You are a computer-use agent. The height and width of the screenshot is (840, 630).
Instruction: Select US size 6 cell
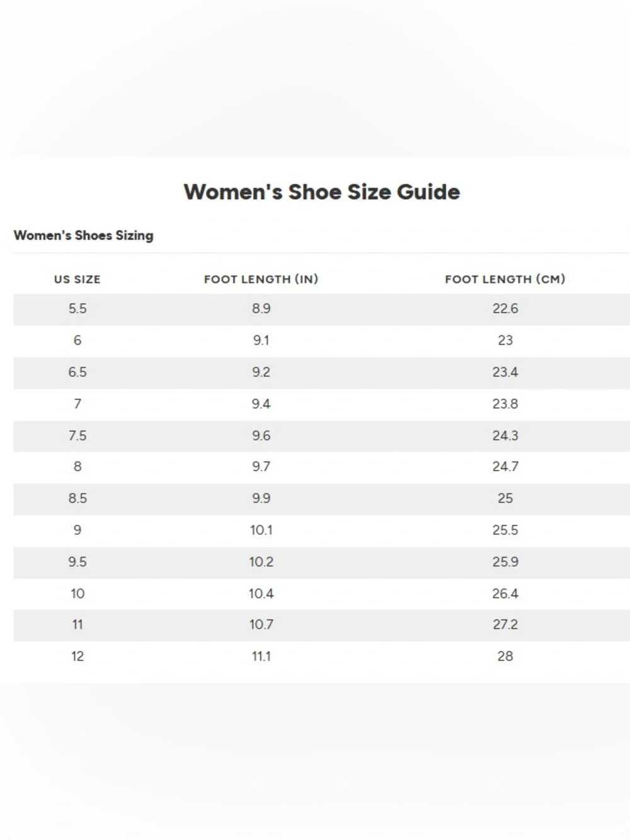pos(77,340)
